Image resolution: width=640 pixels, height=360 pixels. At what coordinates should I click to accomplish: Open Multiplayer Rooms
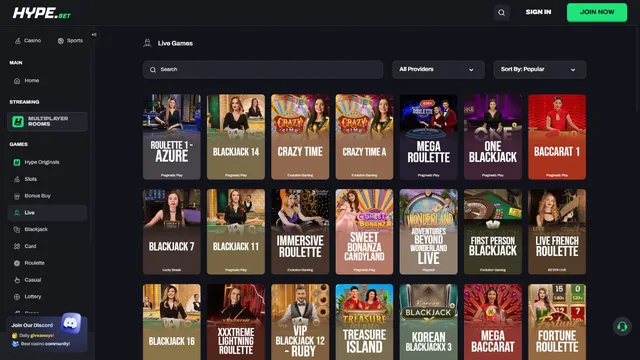47,121
